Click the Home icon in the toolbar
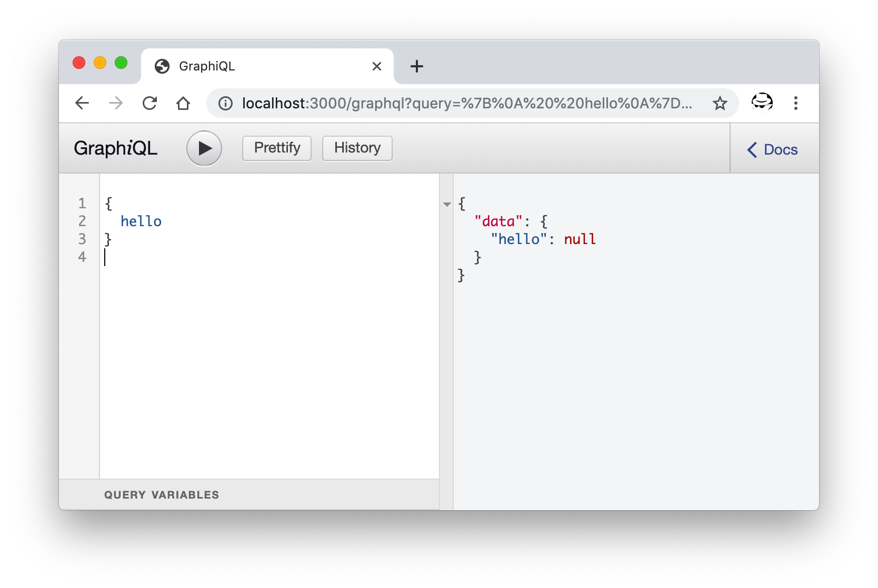Image resolution: width=878 pixels, height=588 pixels. tap(183, 103)
